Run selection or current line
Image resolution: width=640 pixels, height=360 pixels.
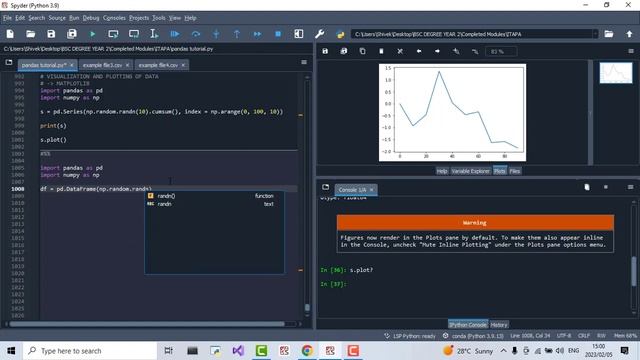click(154, 34)
